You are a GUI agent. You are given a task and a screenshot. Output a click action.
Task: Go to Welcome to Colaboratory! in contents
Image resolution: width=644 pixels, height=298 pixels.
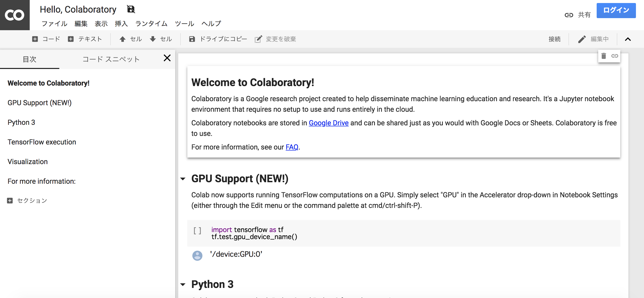[x=48, y=83]
